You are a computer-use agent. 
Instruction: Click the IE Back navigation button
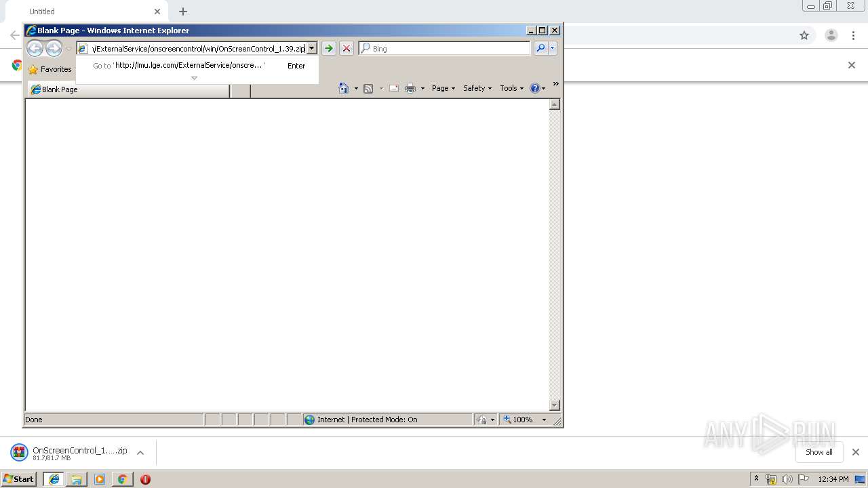pyautogui.click(x=35, y=48)
